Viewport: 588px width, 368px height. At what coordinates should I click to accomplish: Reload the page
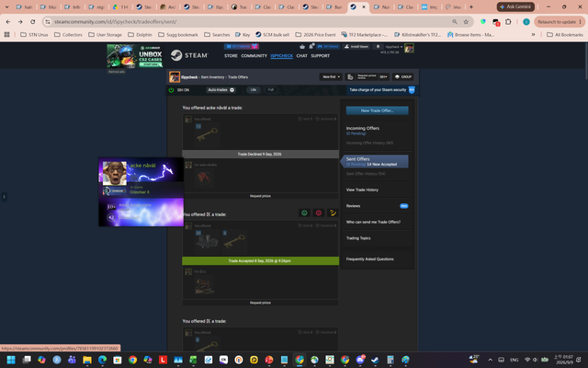[x=33, y=22]
